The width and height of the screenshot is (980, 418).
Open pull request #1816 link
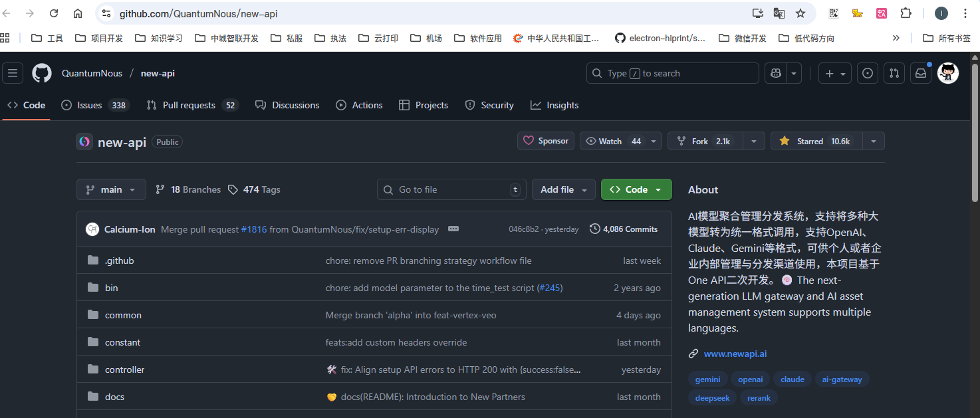pyautogui.click(x=254, y=229)
